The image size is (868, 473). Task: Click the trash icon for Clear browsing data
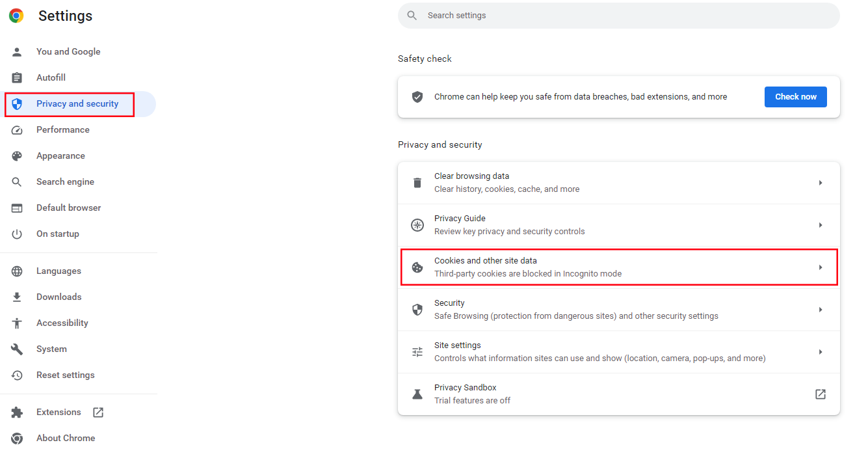(417, 183)
